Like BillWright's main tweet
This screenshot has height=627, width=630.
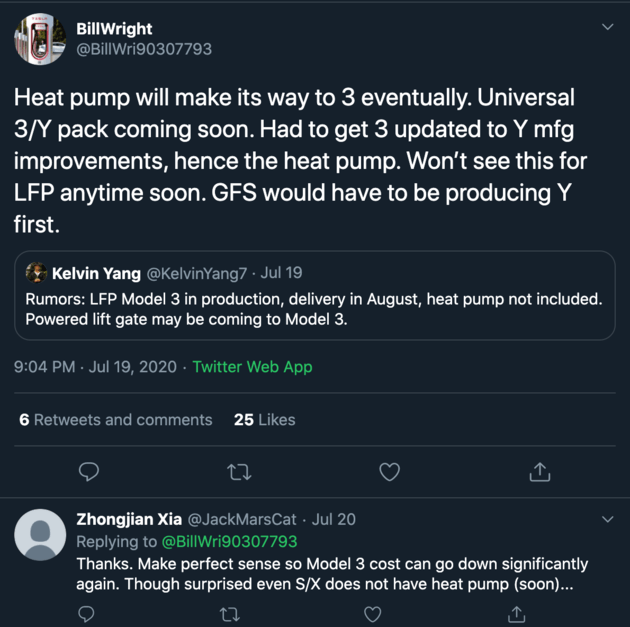[389, 472]
